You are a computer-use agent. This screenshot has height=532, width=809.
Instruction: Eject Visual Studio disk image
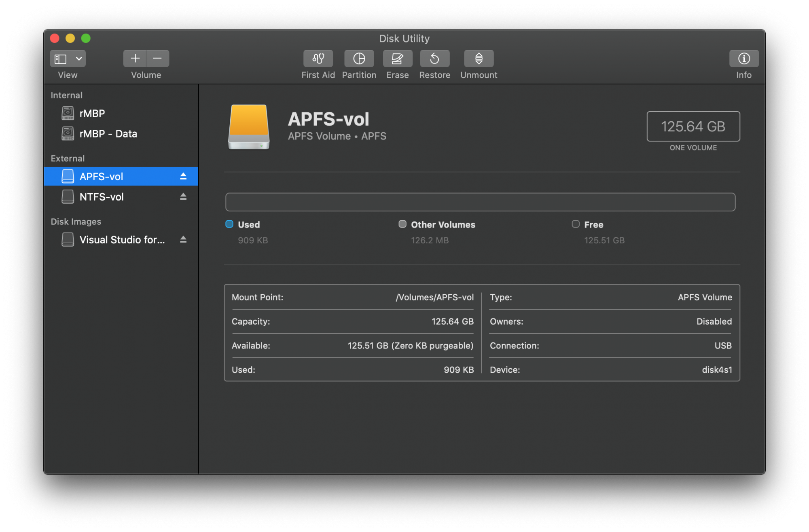pyautogui.click(x=183, y=239)
